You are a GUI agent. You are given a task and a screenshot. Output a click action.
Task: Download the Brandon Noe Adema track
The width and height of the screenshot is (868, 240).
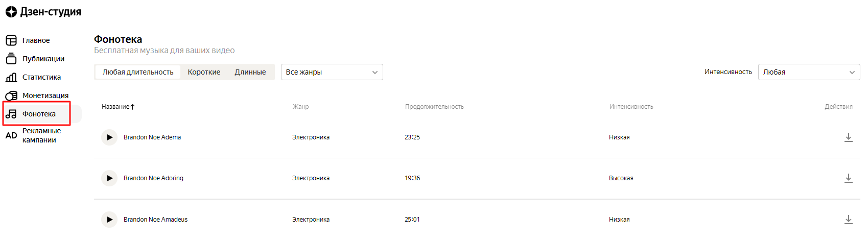click(x=848, y=137)
